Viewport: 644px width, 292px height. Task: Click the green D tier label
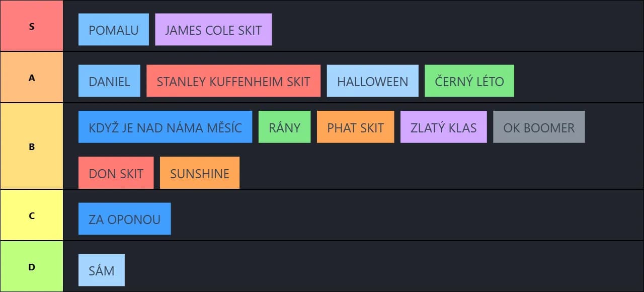pyautogui.click(x=32, y=267)
